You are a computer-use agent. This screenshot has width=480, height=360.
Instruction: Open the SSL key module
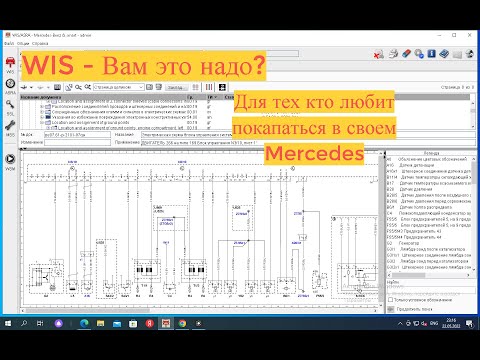10,107
